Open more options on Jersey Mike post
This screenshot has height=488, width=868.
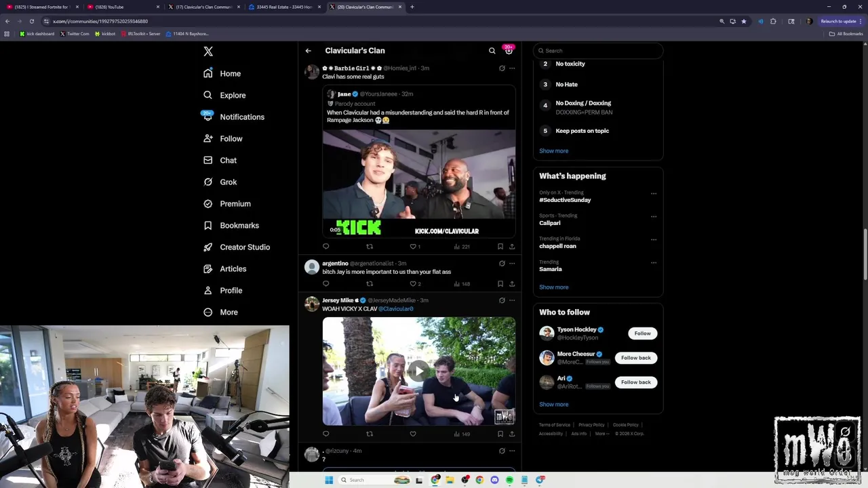(512, 300)
